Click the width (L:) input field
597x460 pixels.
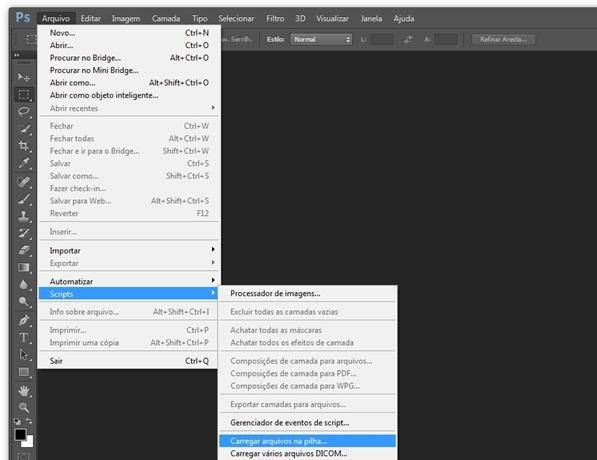(382, 39)
